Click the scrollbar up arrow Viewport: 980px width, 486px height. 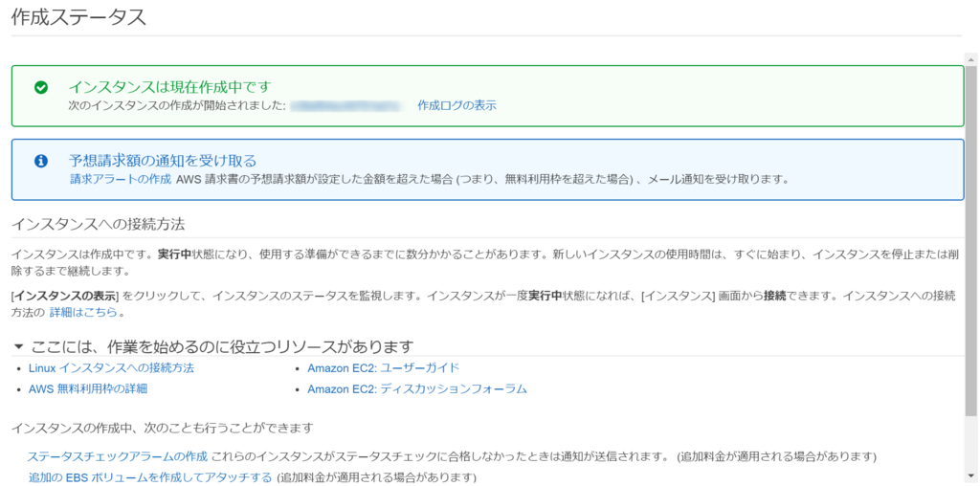970,58
